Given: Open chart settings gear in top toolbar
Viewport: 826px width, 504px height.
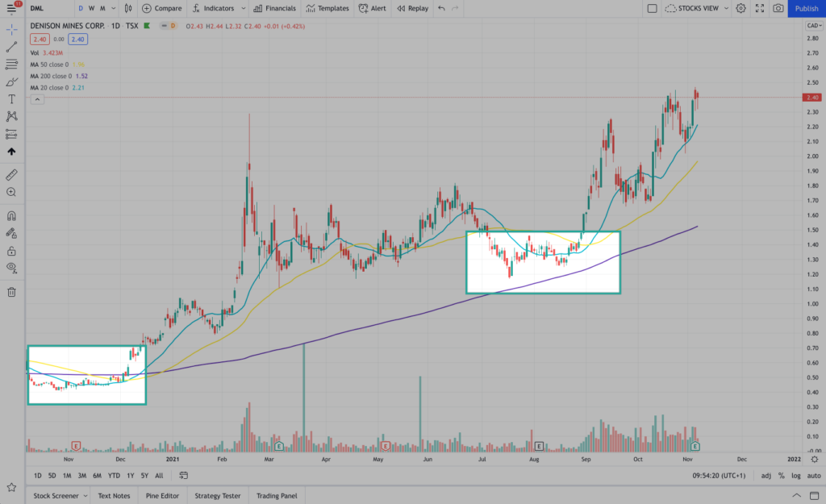Looking at the screenshot, I should [740, 8].
